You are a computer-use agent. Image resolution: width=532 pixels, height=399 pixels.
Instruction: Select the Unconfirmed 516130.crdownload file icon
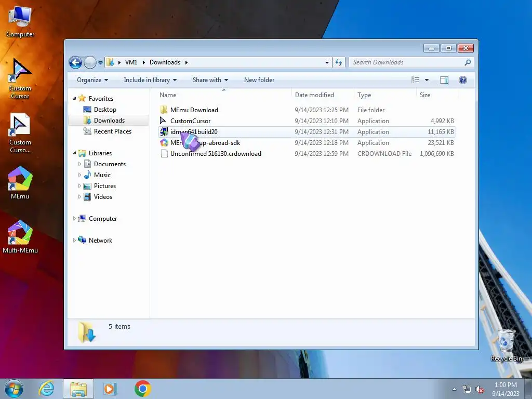164,153
